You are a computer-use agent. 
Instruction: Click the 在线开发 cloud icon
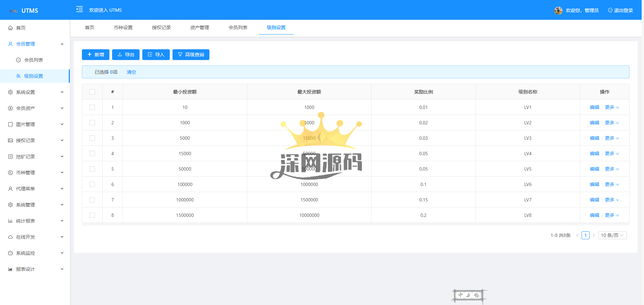pyautogui.click(x=10, y=237)
